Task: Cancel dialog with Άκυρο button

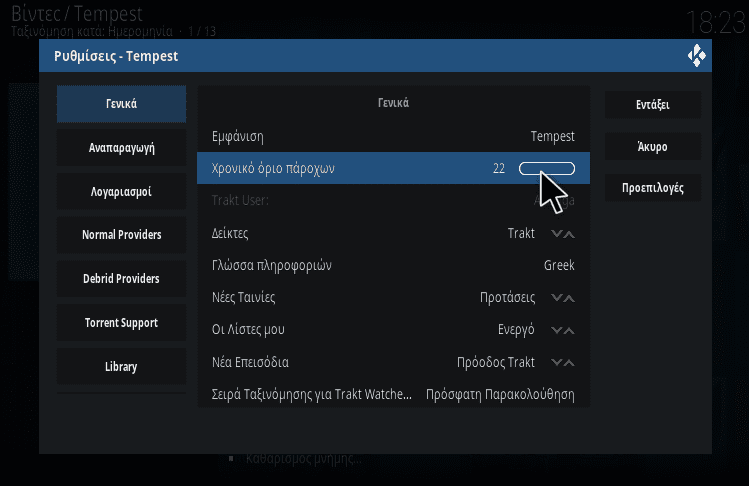Action: coord(653,146)
